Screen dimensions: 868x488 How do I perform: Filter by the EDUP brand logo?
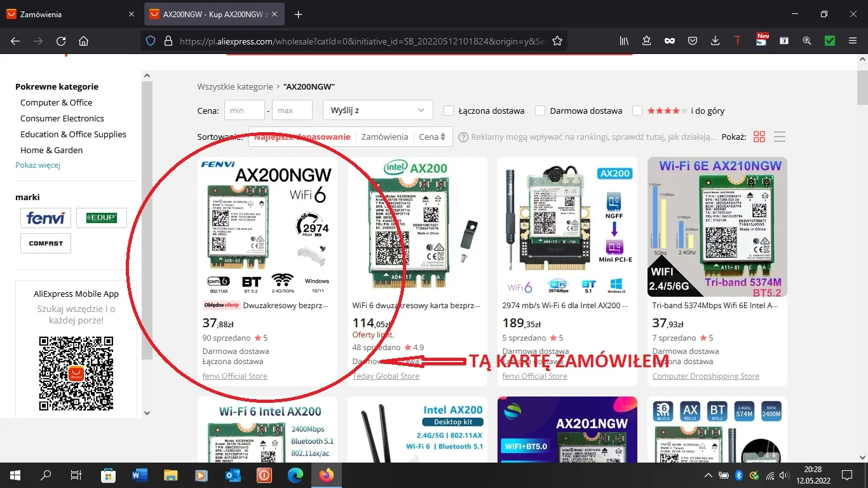pyautogui.click(x=102, y=219)
